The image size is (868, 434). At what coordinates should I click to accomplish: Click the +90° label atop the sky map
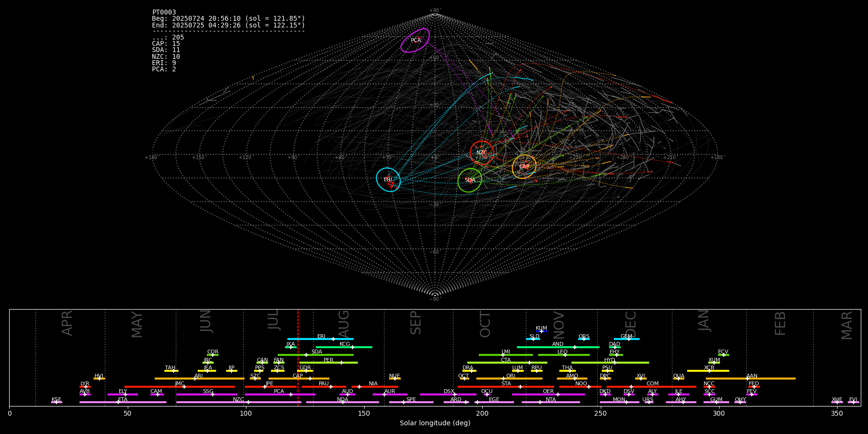435,10
